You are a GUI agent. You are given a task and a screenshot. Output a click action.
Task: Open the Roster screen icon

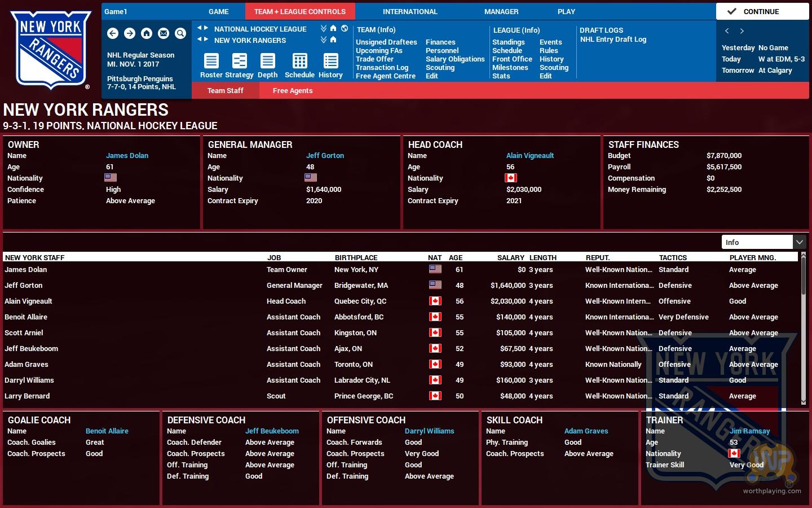tap(211, 61)
